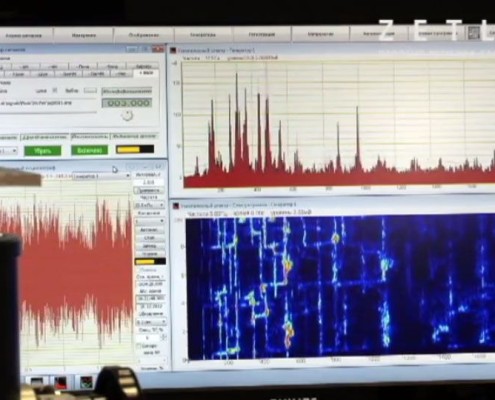The image size is (495, 400).
Task: Click the red-and-black taskbar program icon
Action: tap(60, 382)
